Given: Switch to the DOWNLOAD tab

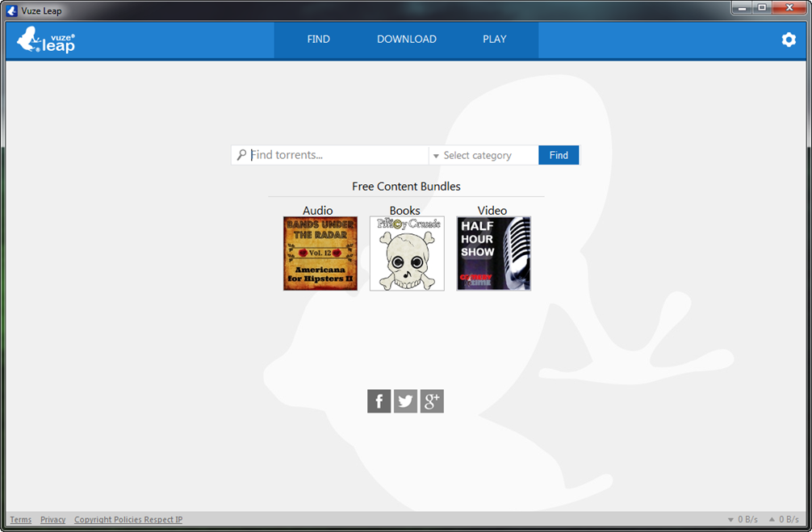Looking at the screenshot, I should 407,40.
